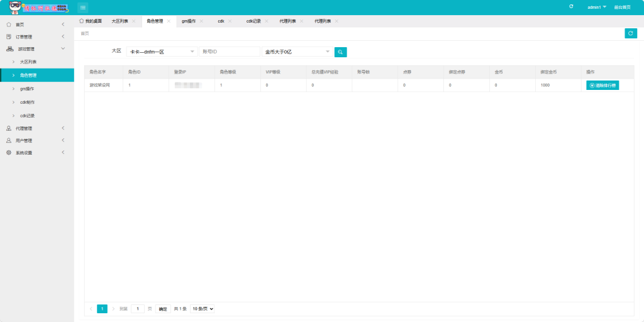Focus the 账号ID input field
The height and width of the screenshot is (322, 644).
click(229, 52)
